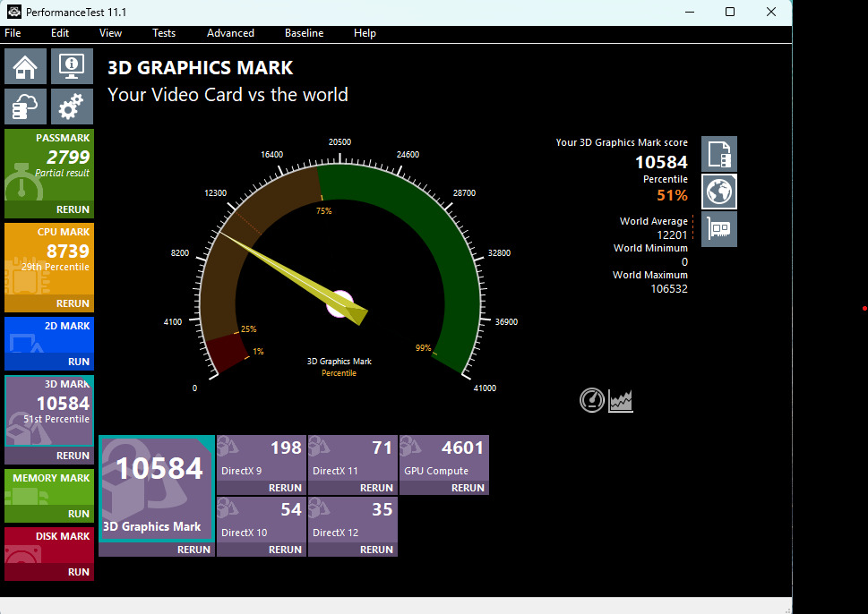This screenshot has width=868, height=614.
Task: Select the Memory Mark tile
Action: pyautogui.click(x=49, y=487)
